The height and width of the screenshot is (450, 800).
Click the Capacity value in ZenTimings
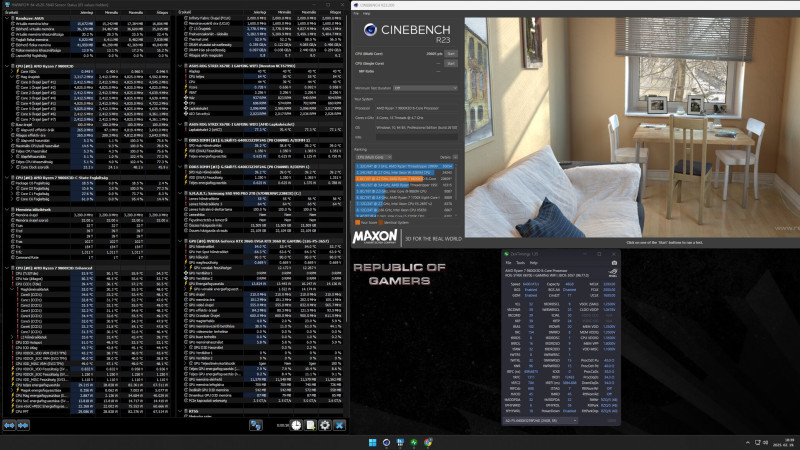[569, 284]
